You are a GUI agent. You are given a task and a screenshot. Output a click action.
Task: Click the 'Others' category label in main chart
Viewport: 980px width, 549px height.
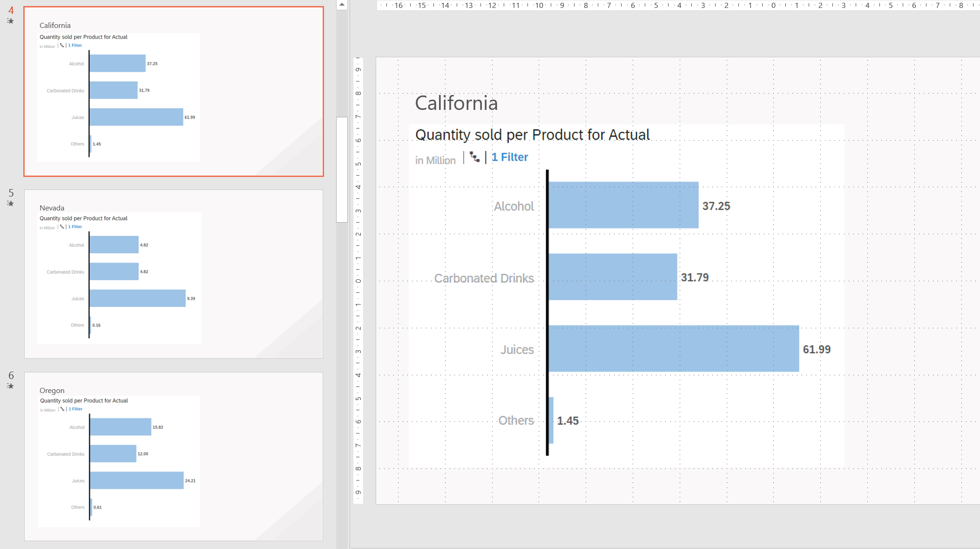tap(516, 420)
